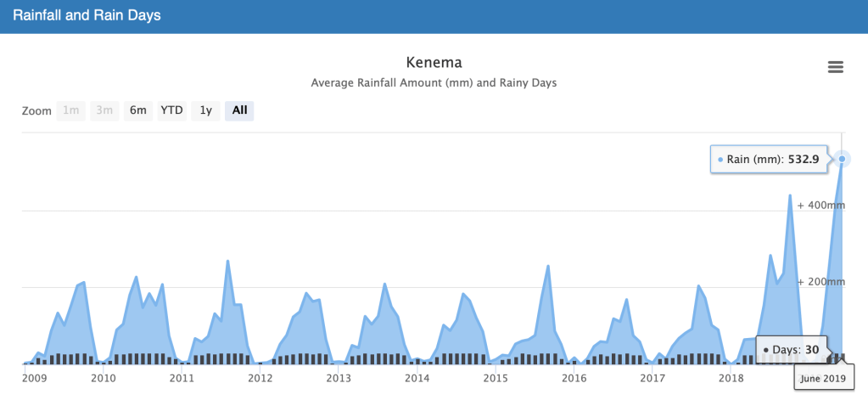868x400 pixels.
Task: Click the greyed-out 1m zoom button
Action: (x=71, y=110)
